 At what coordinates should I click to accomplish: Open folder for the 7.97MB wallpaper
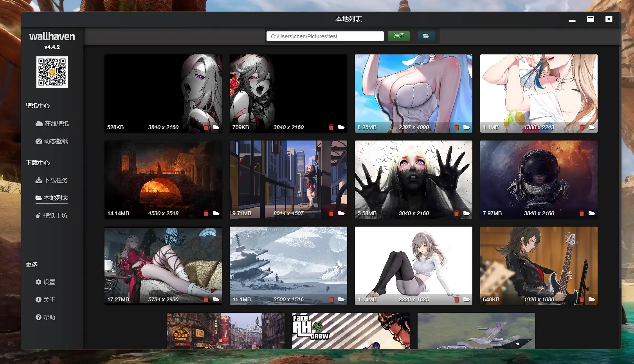click(x=592, y=213)
